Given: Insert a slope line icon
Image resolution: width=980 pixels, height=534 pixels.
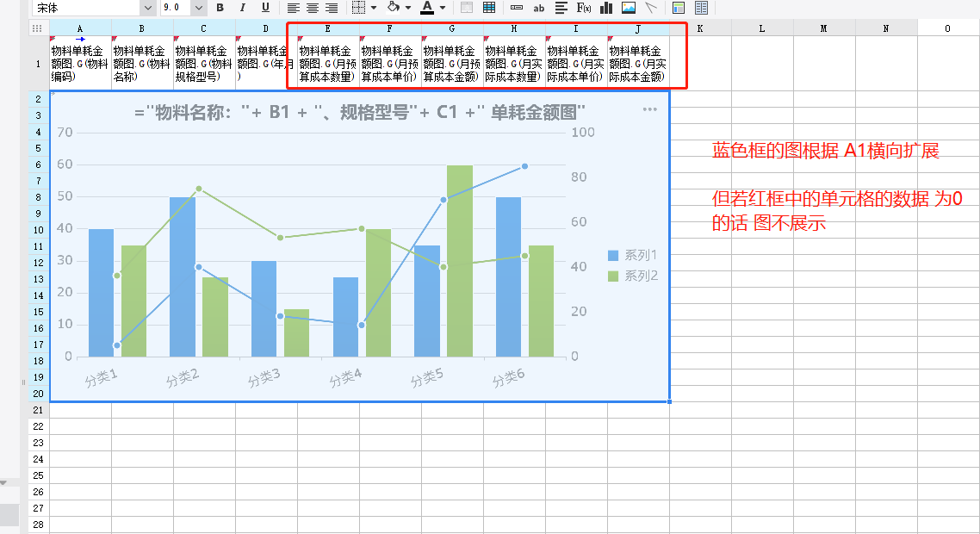Looking at the screenshot, I should pyautogui.click(x=651, y=8).
